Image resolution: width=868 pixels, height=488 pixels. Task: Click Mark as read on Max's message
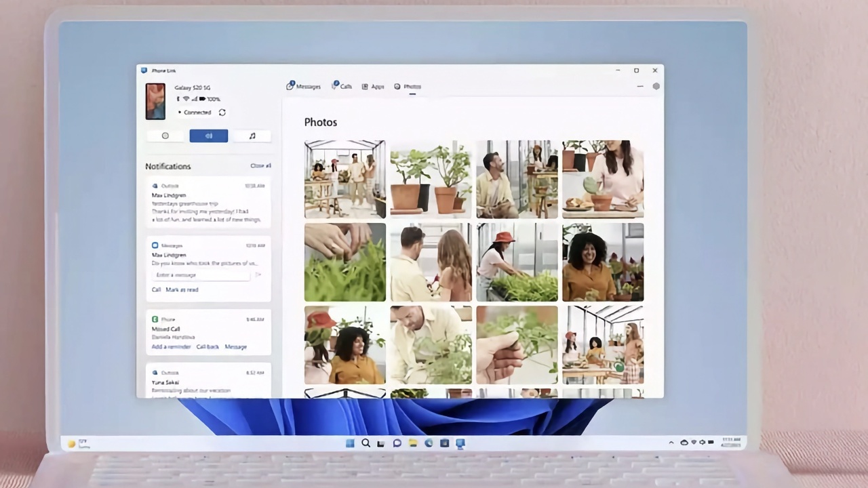pyautogui.click(x=182, y=290)
